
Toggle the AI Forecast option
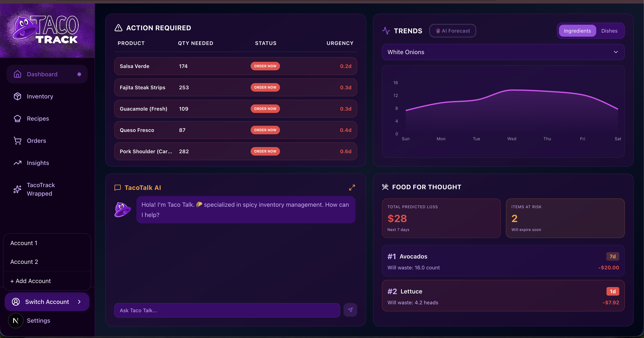pos(452,31)
